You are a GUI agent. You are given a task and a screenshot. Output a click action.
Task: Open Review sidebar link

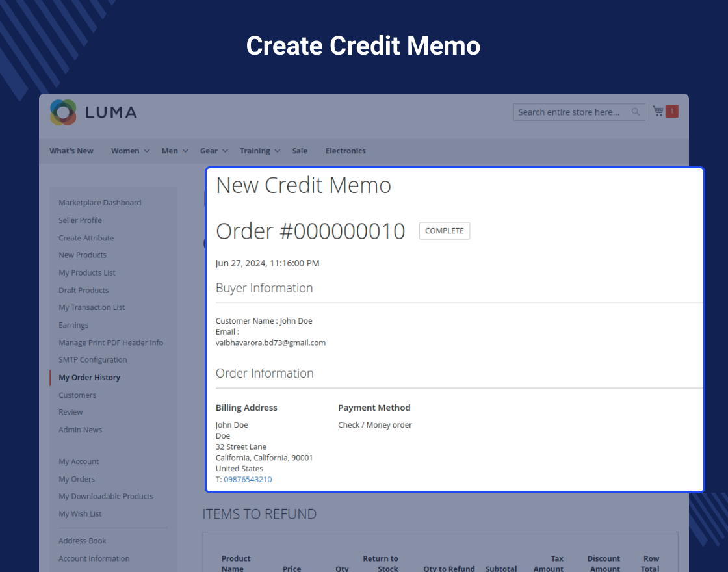pyautogui.click(x=71, y=412)
